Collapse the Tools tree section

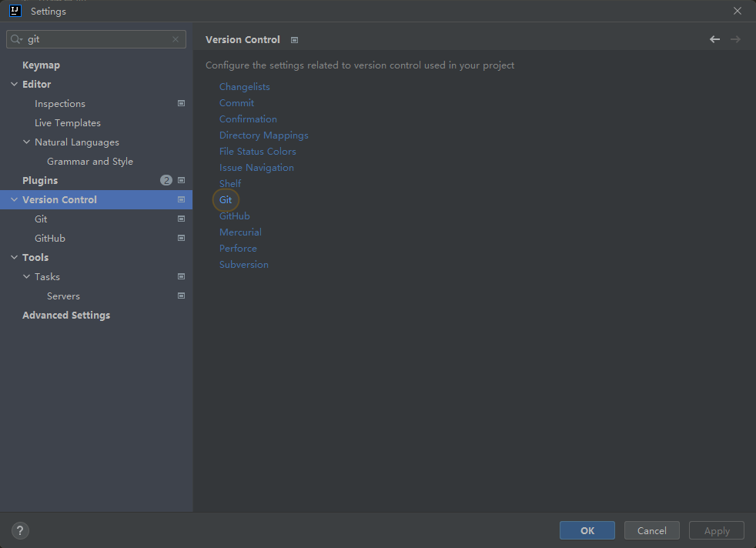click(x=14, y=258)
